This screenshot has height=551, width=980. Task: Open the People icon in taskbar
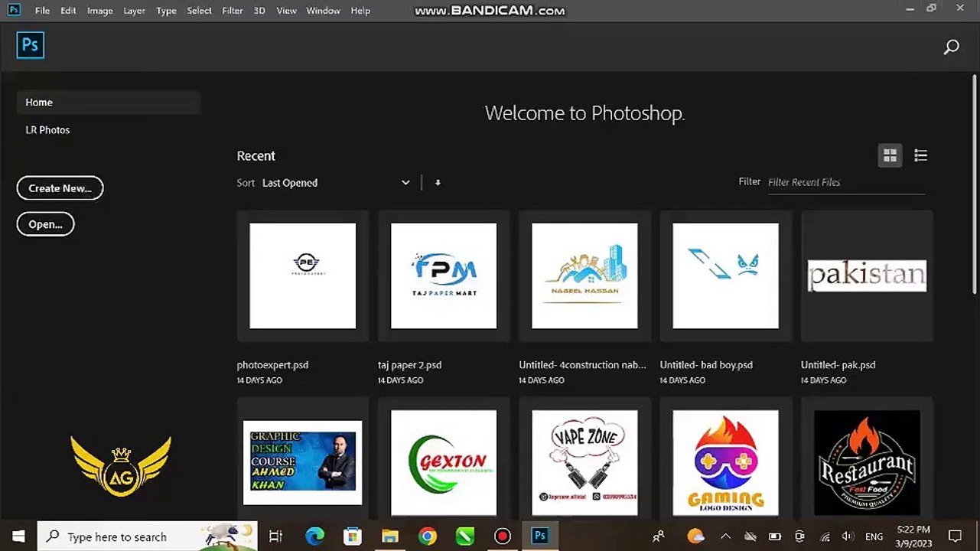658,536
